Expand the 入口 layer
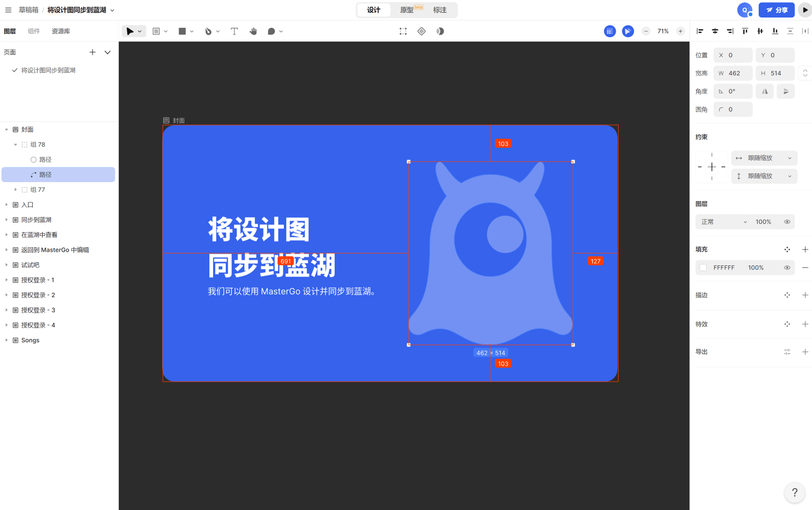Viewport: 812px width, 510px height. click(7, 205)
